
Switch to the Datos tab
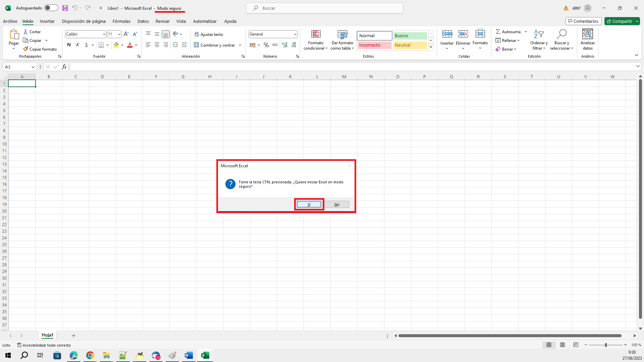pyautogui.click(x=143, y=21)
